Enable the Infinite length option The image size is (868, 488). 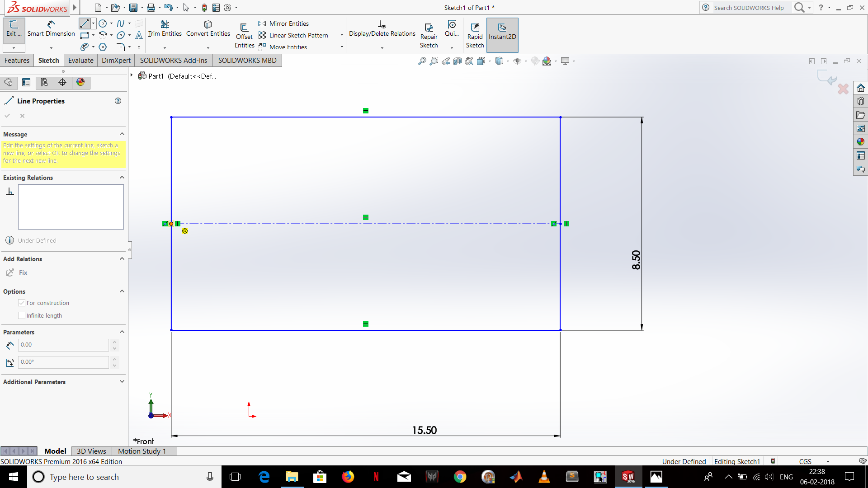(x=21, y=315)
